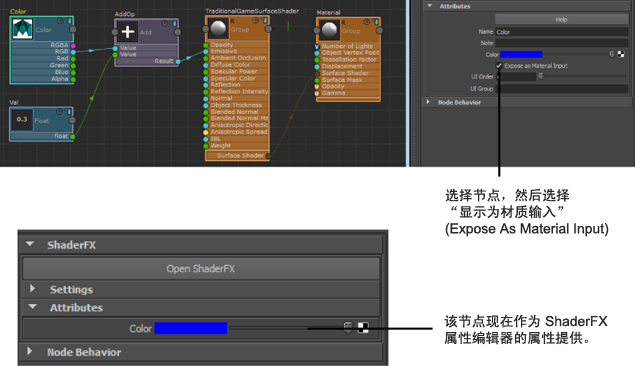Click the Material node sphere preview icon
The height and width of the screenshot is (366, 635).
pos(329,30)
